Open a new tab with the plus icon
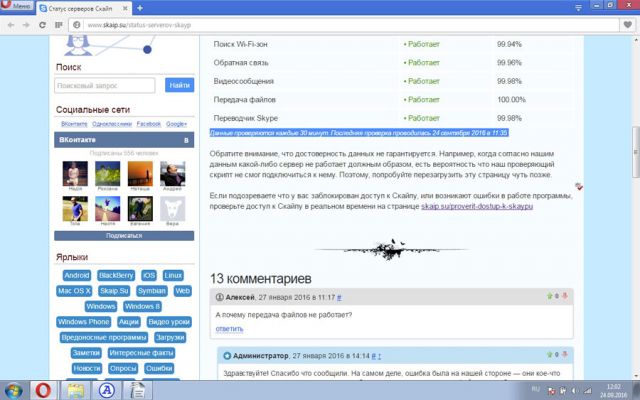Screen dimensions: 640x400 [140, 8]
